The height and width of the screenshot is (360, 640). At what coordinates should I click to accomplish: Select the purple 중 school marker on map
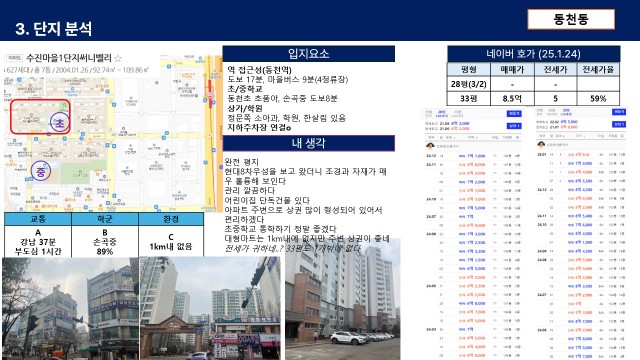(41, 171)
